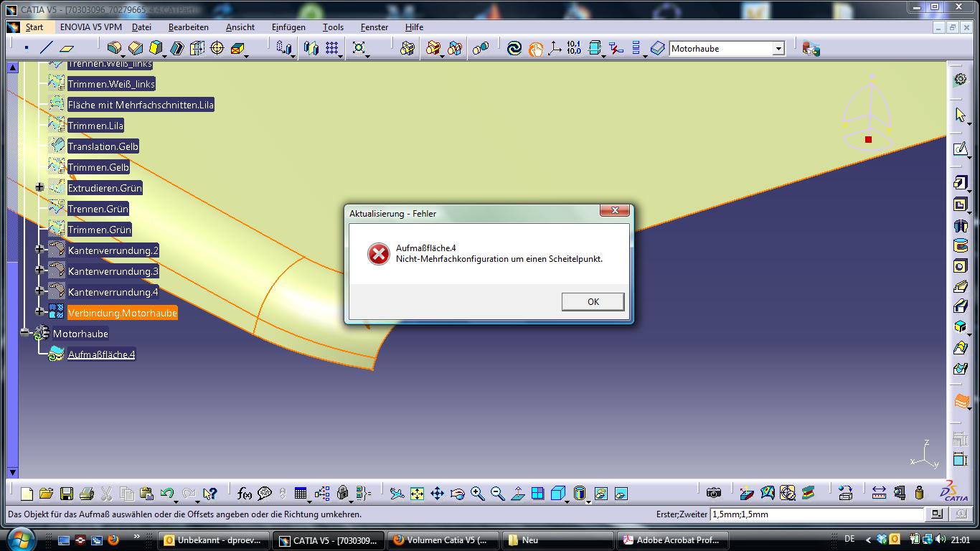Switch to Volumen Catia V5 Firefox taskbar window
Viewport: 980px width, 551px height.
click(x=442, y=540)
